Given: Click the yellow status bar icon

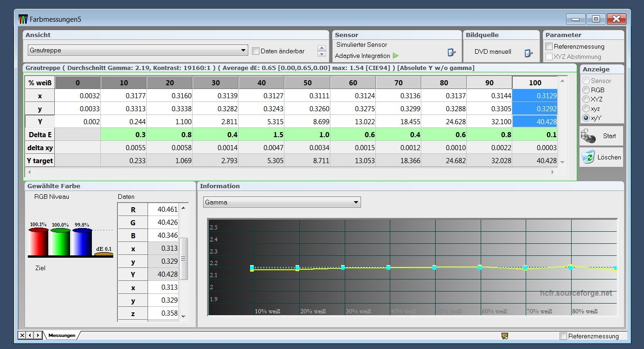Looking at the screenshot, I should [x=505, y=336].
